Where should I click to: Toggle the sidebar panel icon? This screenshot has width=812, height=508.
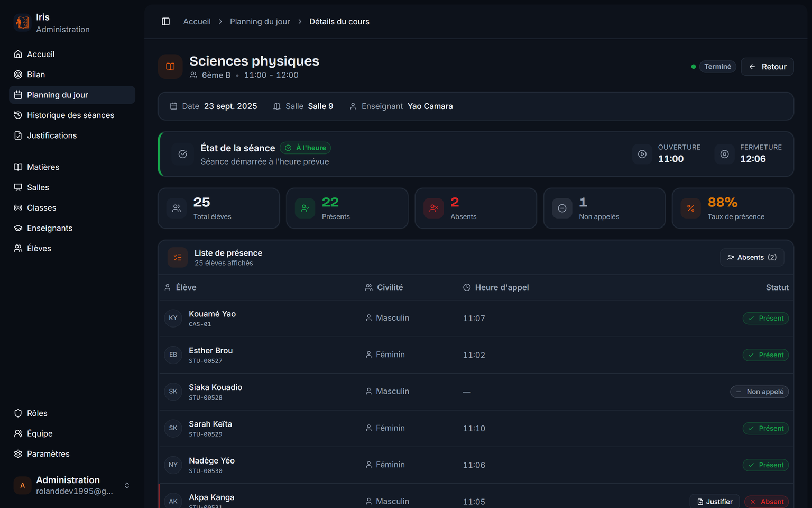165,22
